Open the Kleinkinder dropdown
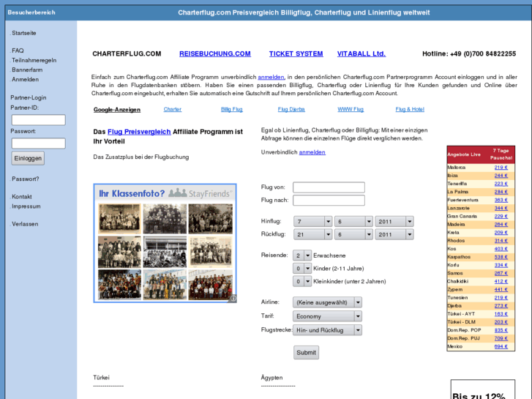The height and width of the screenshot is (399, 532). 302,282
